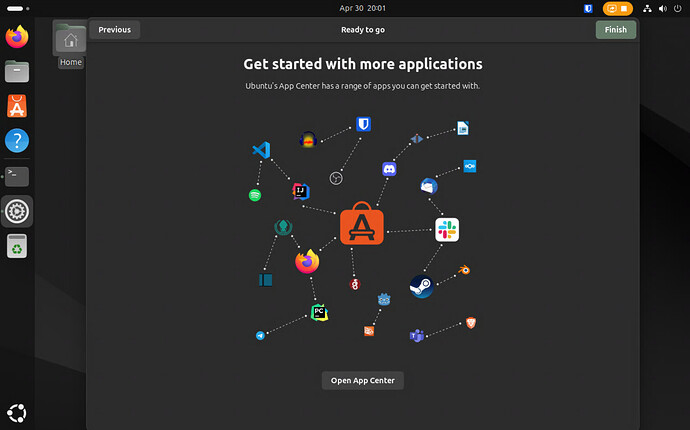This screenshot has height=430, width=690.
Task: Click the dark teal panel icon below GitKraken
Action: coord(266,280)
